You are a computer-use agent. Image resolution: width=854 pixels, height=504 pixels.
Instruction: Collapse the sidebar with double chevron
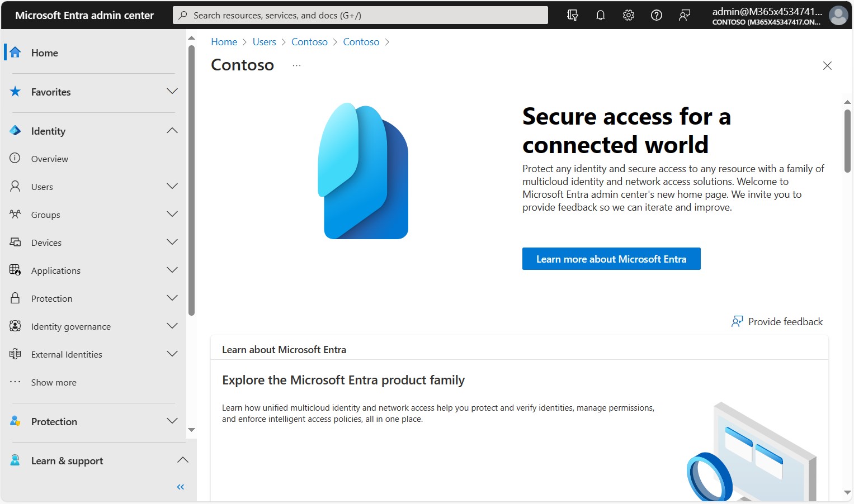coord(181,487)
